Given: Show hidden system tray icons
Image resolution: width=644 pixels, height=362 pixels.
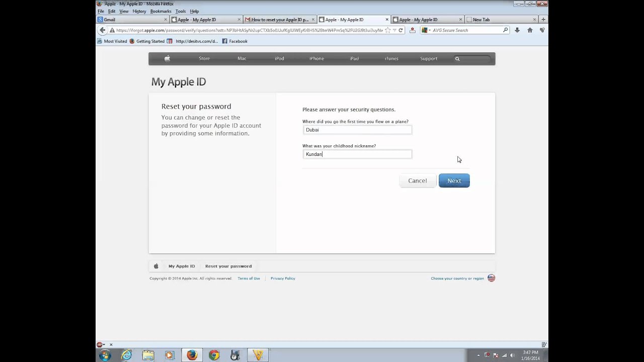Looking at the screenshot, I should (478, 355).
